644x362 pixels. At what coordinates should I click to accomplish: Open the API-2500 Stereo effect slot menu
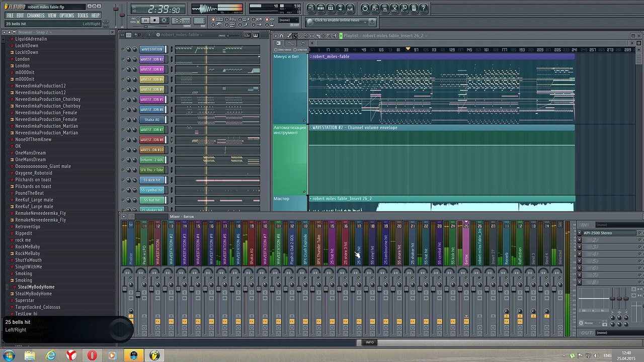[580, 233]
